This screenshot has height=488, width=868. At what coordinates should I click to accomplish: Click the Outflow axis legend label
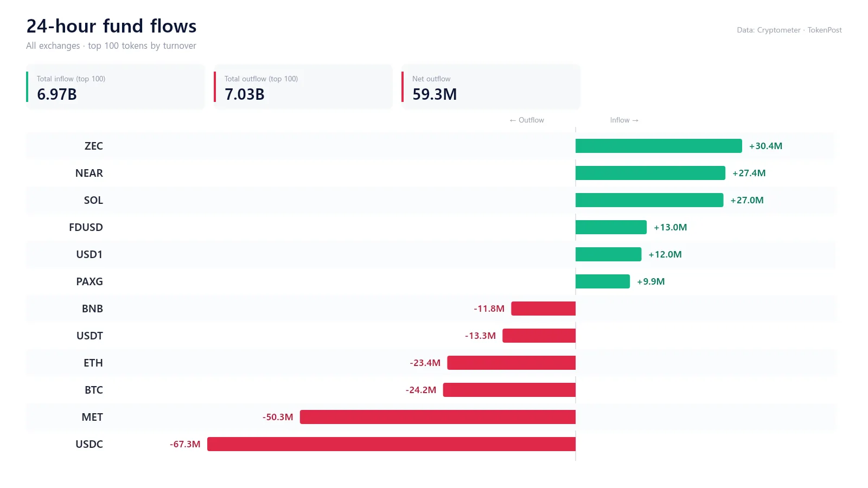(527, 120)
